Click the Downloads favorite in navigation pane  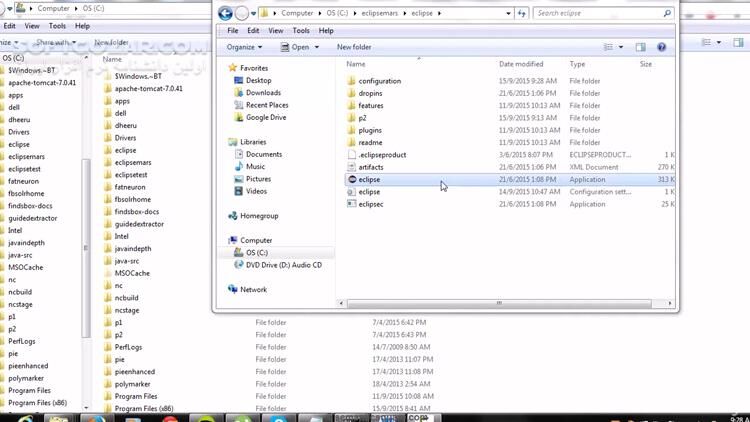click(x=263, y=93)
